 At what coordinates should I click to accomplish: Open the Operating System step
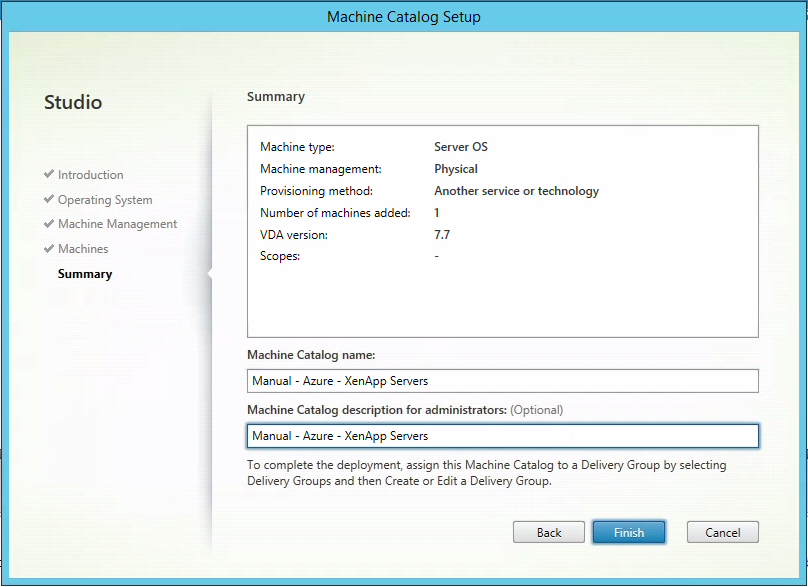(x=105, y=199)
